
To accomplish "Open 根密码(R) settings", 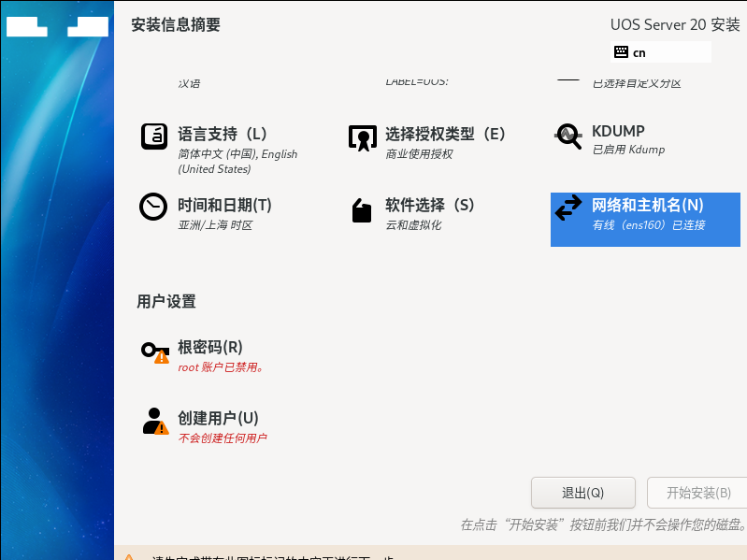I will tap(210, 347).
